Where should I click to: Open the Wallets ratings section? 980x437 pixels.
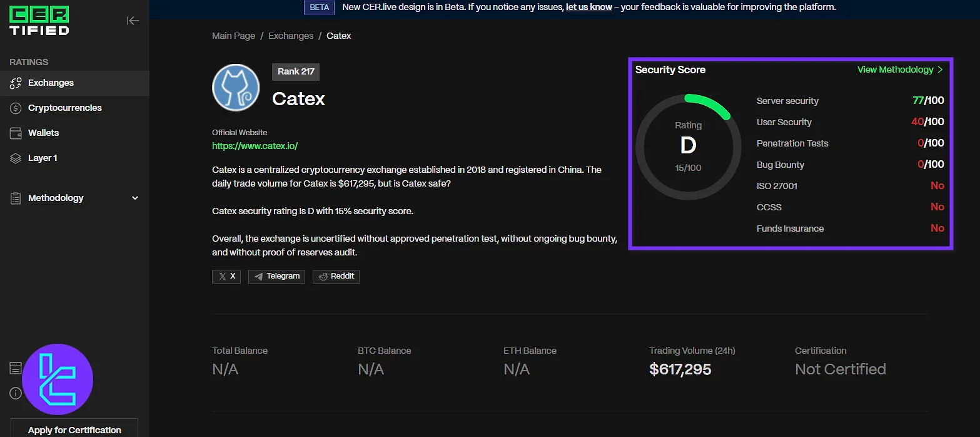(x=43, y=133)
